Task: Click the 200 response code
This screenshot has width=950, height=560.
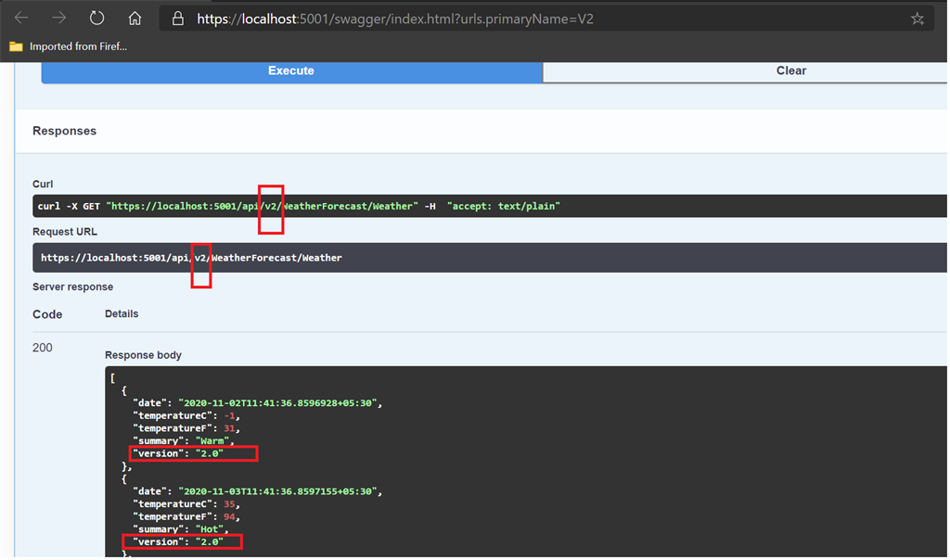Action: pos(42,347)
